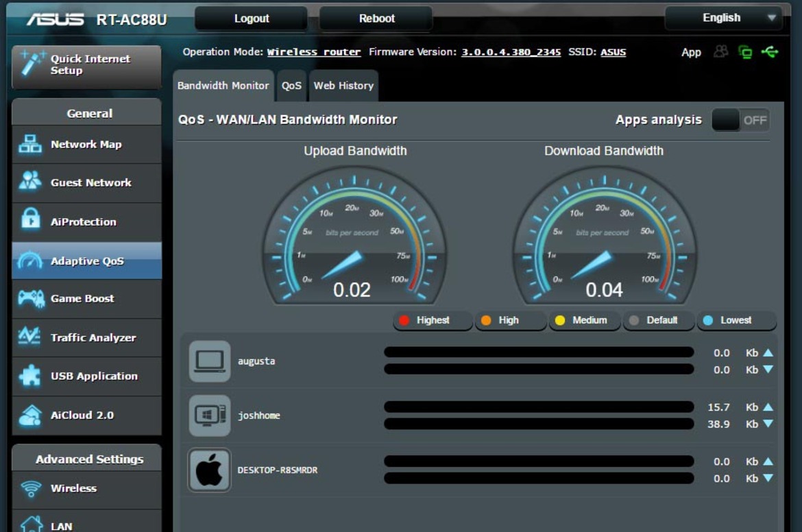Open USB Application menu item
Viewport: 802px width, 532px height.
(x=86, y=376)
